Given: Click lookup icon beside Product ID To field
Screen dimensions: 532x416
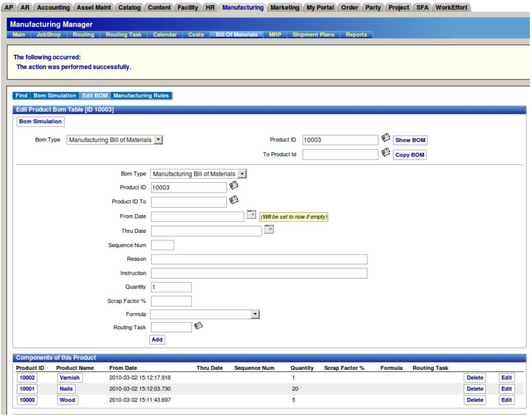Looking at the screenshot, I should pos(234,200).
